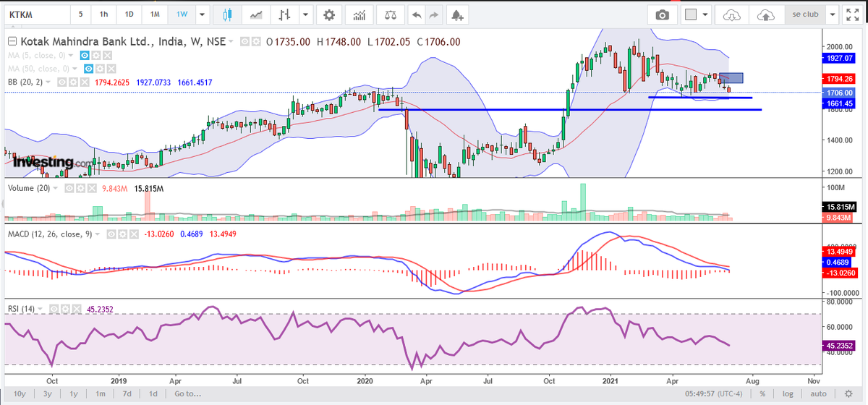The image size is (868, 405).
Task: Remove the MA (50, close, 0) indicator
Action: 111,69
